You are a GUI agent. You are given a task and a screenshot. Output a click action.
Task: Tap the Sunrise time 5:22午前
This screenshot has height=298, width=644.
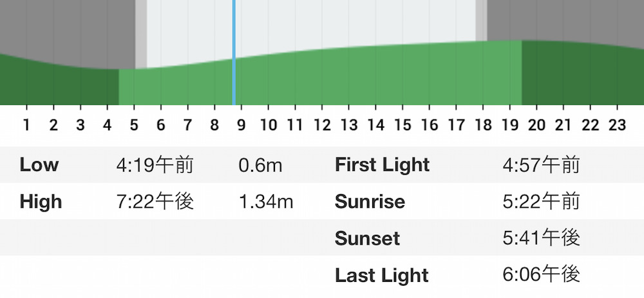click(541, 202)
